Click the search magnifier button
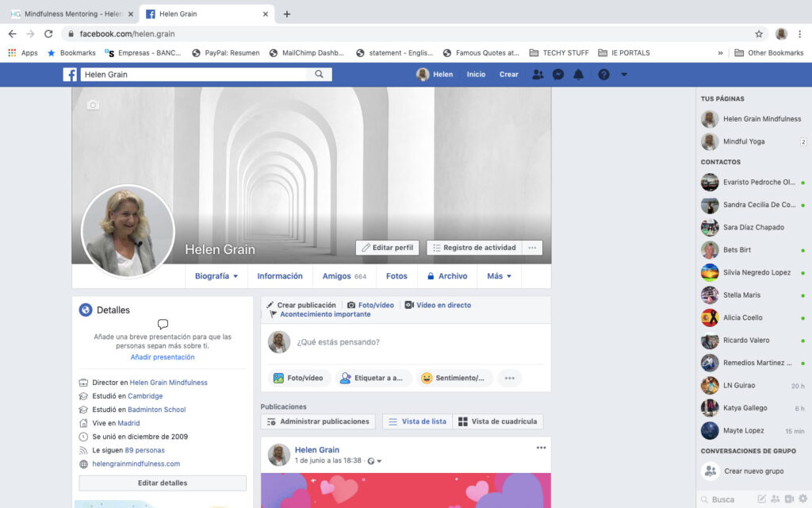 [319, 74]
